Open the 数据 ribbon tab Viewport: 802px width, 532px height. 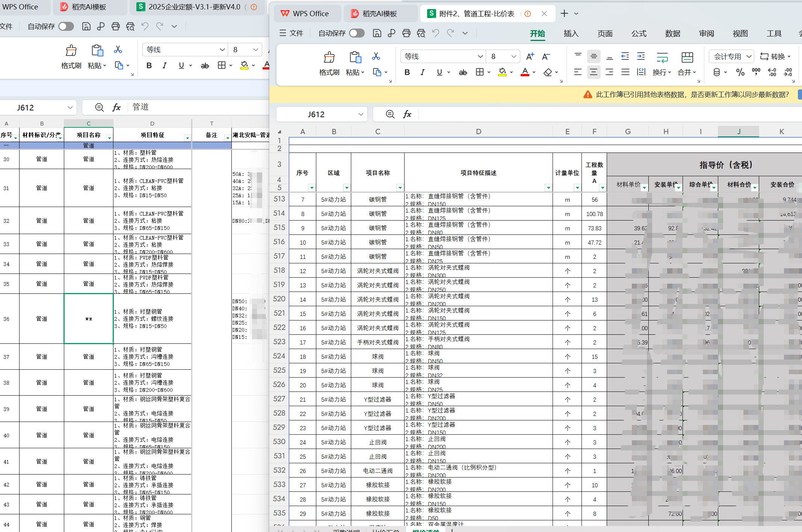672,33
